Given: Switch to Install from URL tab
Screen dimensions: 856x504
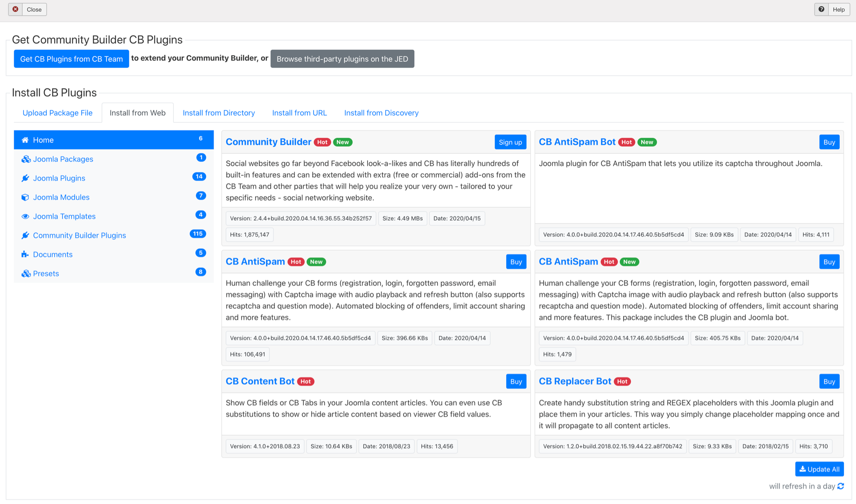Looking at the screenshot, I should click(300, 113).
